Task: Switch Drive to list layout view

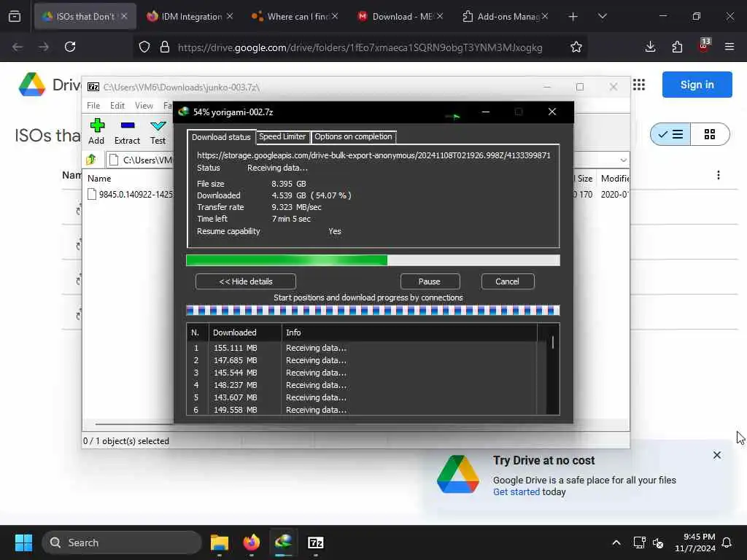Action: coord(670,134)
